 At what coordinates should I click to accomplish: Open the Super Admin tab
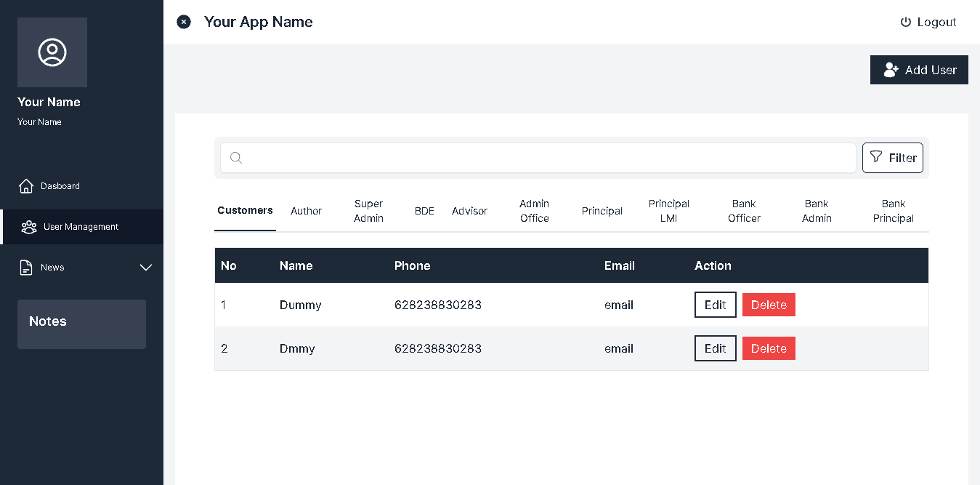pos(368,211)
